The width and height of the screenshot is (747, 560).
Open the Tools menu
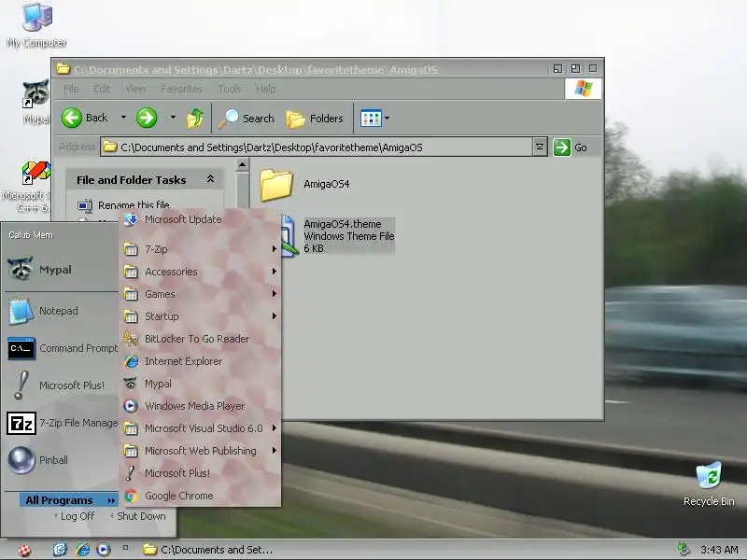230,89
